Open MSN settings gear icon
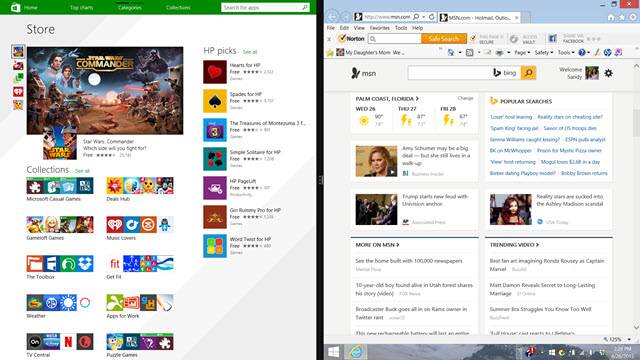 (x=608, y=73)
